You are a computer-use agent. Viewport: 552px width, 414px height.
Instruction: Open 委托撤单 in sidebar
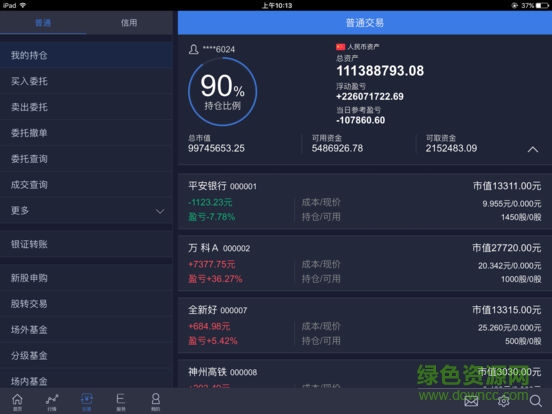86,133
